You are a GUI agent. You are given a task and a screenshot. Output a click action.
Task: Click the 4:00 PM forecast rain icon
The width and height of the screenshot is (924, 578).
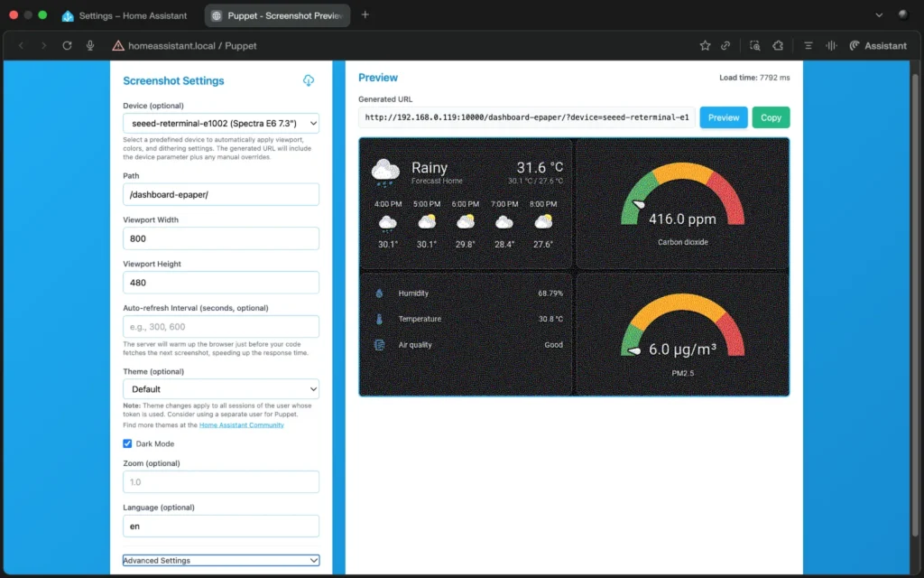(x=388, y=224)
